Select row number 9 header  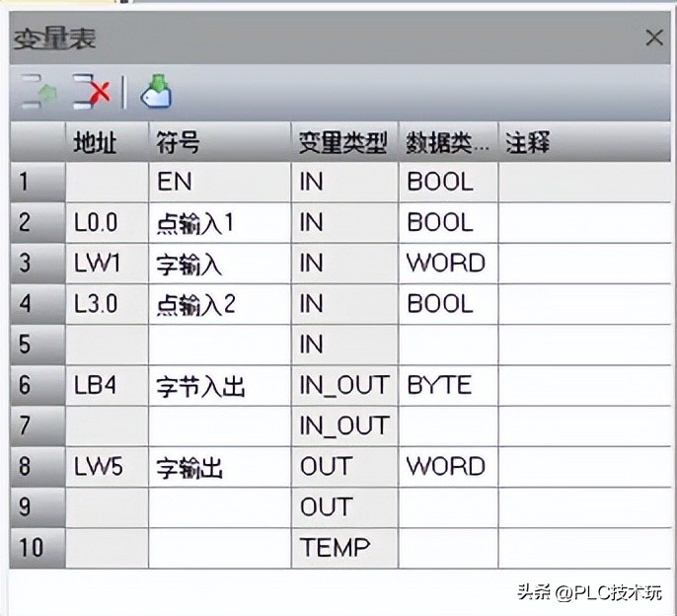38,506
